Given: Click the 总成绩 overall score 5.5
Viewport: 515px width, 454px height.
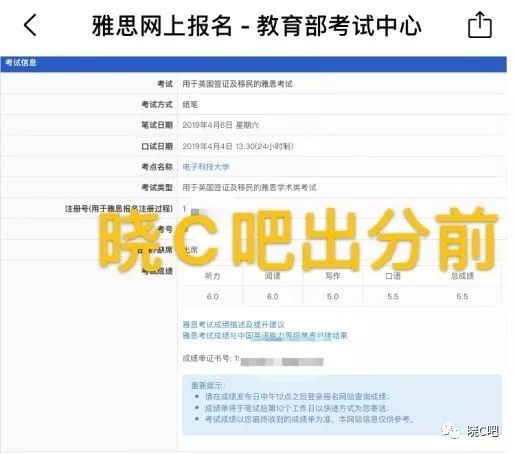Looking at the screenshot, I should point(462,296).
